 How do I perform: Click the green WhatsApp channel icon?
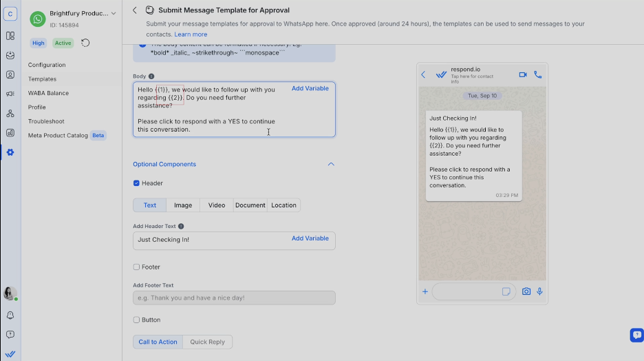(38, 19)
